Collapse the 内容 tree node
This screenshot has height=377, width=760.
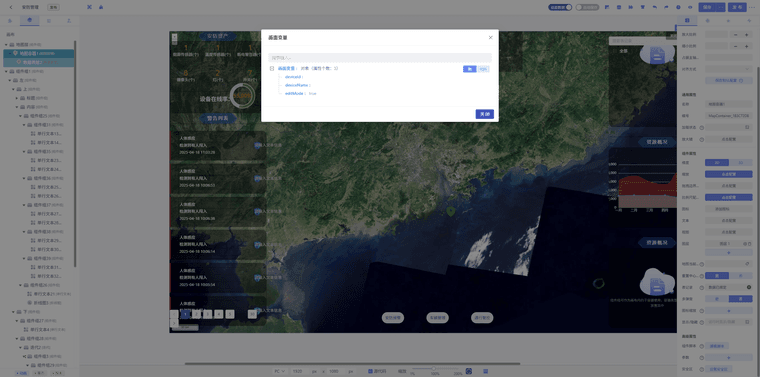pos(17,107)
